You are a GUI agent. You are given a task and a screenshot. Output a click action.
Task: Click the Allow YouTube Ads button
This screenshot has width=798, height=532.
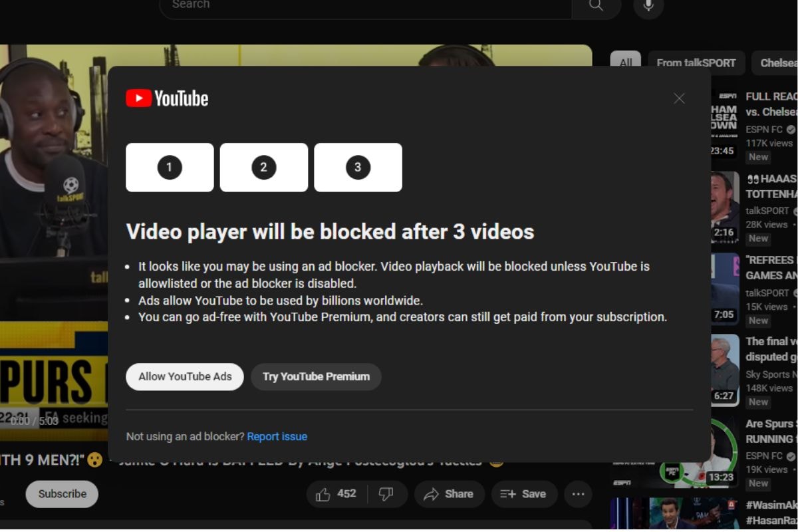185,376
